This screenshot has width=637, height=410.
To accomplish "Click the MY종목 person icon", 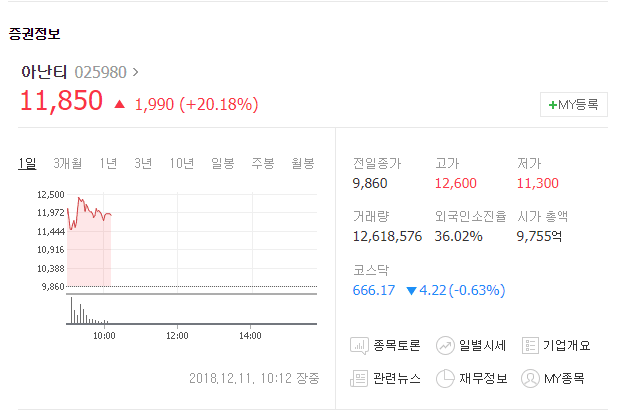I will click(x=530, y=379).
